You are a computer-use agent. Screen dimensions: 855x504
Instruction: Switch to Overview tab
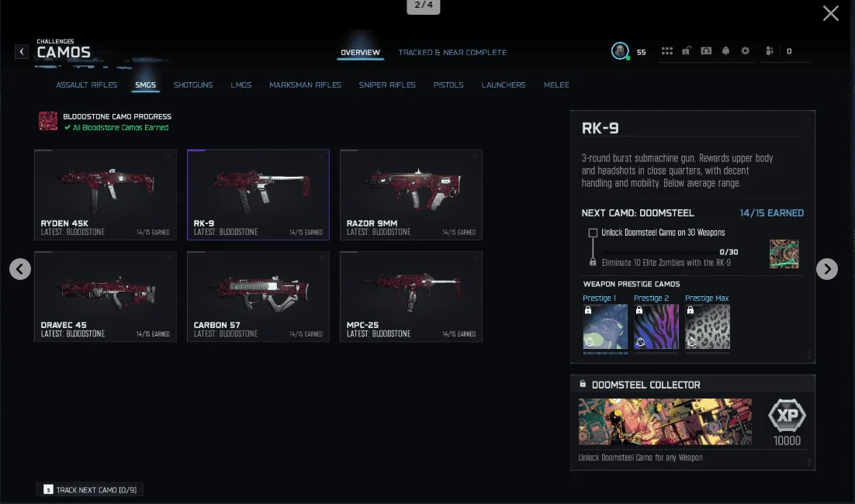[x=361, y=52]
